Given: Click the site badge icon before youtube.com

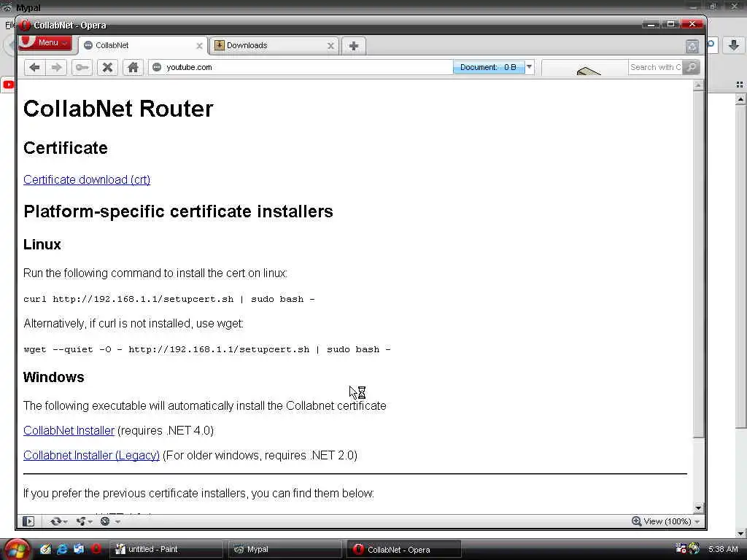Looking at the screenshot, I should pyautogui.click(x=157, y=67).
